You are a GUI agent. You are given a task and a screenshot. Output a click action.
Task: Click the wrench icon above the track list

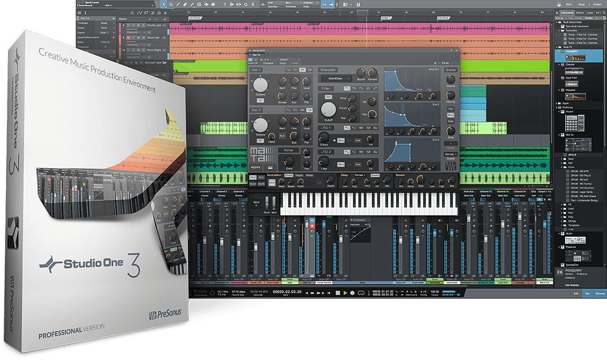pyautogui.click(x=132, y=13)
